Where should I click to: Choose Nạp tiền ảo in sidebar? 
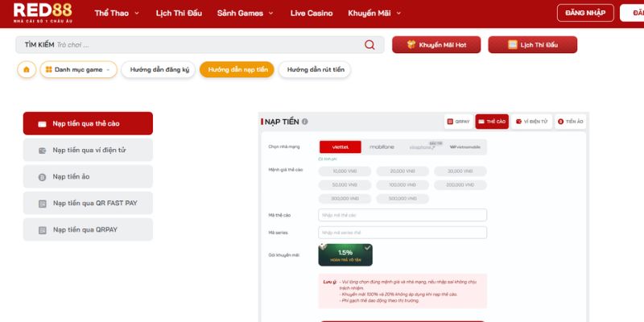click(88, 176)
